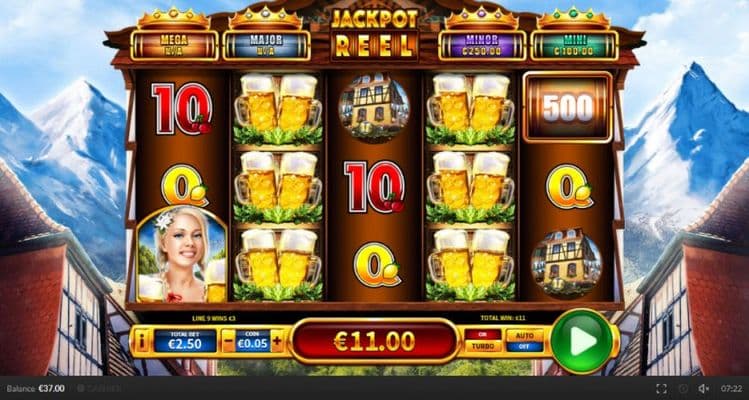Click the blonde woman symbol on reel one

coord(182,254)
